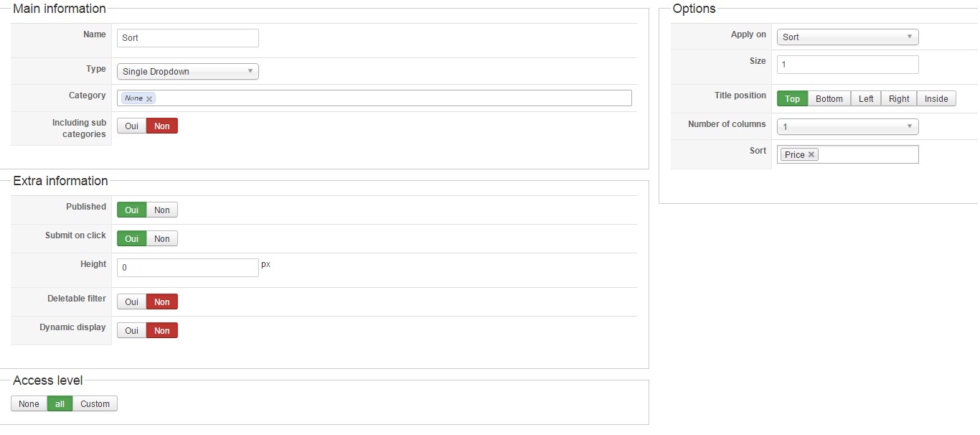Set Published to Non

162,210
